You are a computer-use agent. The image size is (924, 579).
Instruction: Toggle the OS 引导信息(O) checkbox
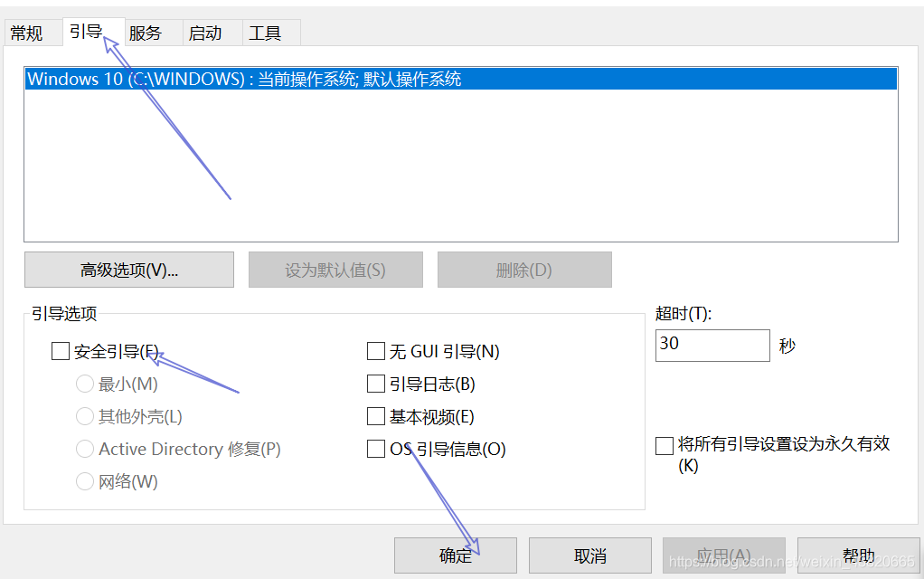click(376, 449)
